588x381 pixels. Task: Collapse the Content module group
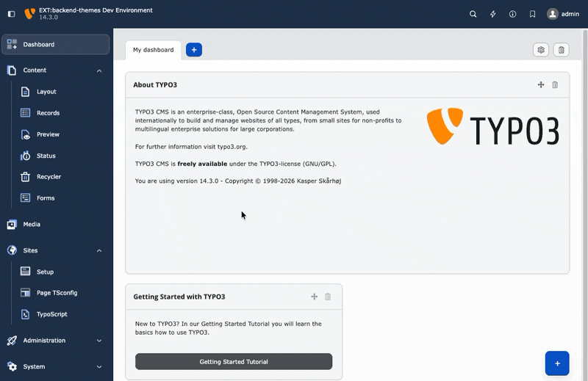pyautogui.click(x=56, y=70)
